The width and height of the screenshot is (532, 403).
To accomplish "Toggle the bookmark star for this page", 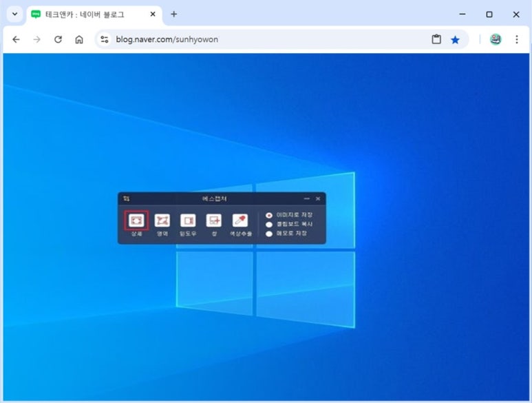I will 455,40.
